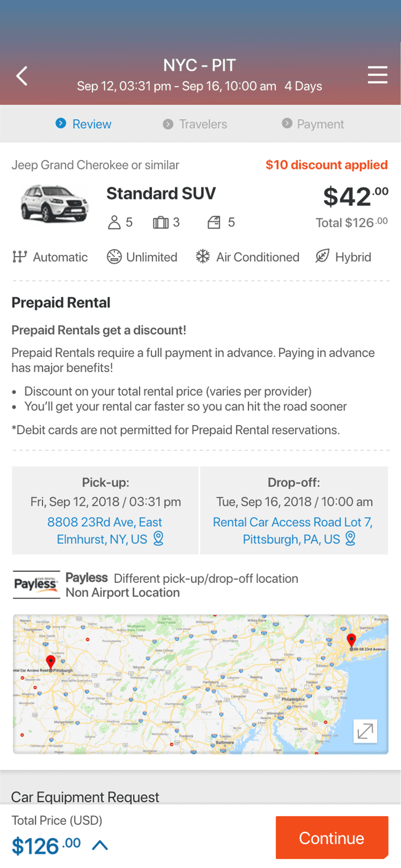
Task: Tap the Hybrid leaf icon
Action: click(x=322, y=257)
